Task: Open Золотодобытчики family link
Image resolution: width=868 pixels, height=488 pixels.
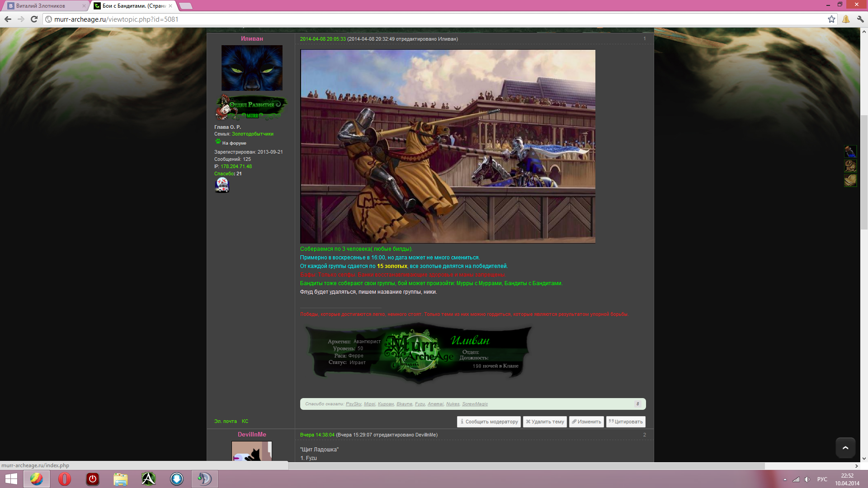Action: [x=252, y=134]
